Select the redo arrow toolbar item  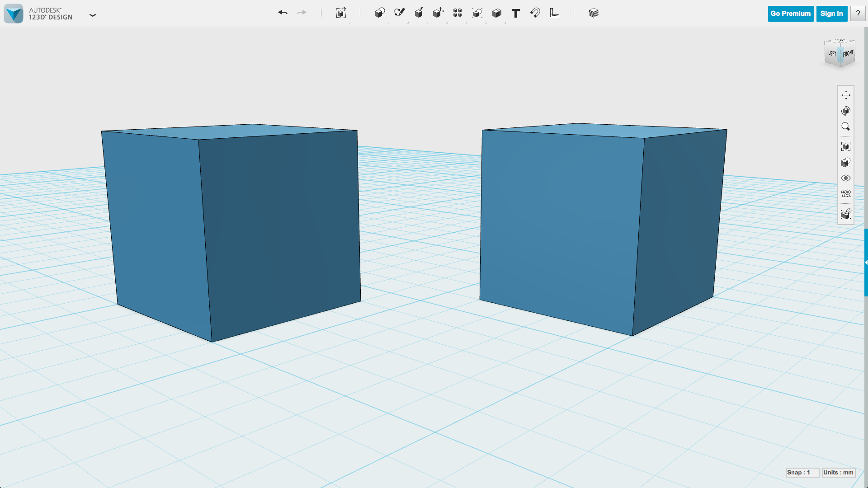click(x=302, y=13)
